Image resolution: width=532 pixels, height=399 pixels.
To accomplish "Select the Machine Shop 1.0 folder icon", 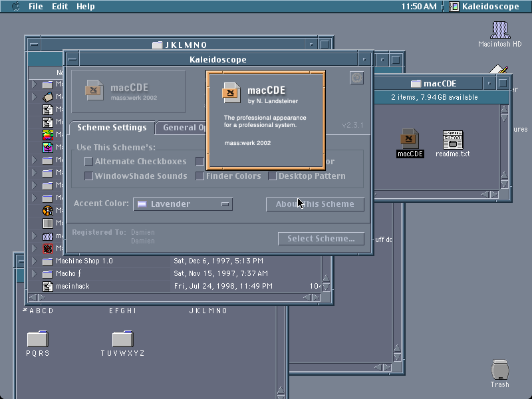I will [x=47, y=261].
